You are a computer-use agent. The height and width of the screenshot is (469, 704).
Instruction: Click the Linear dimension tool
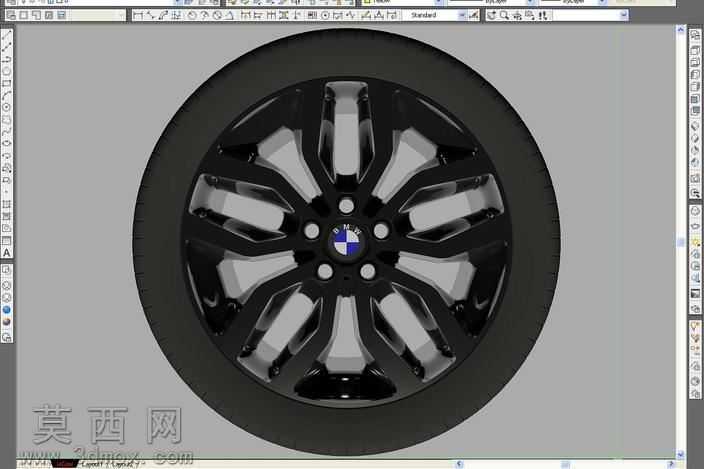137,15
